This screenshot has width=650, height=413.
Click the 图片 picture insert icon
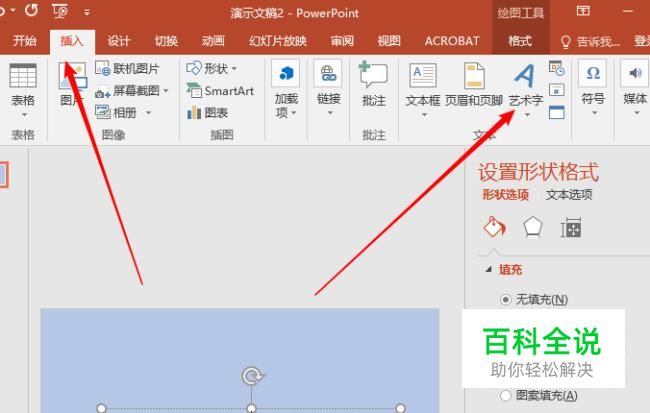pyautogui.click(x=72, y=76)
